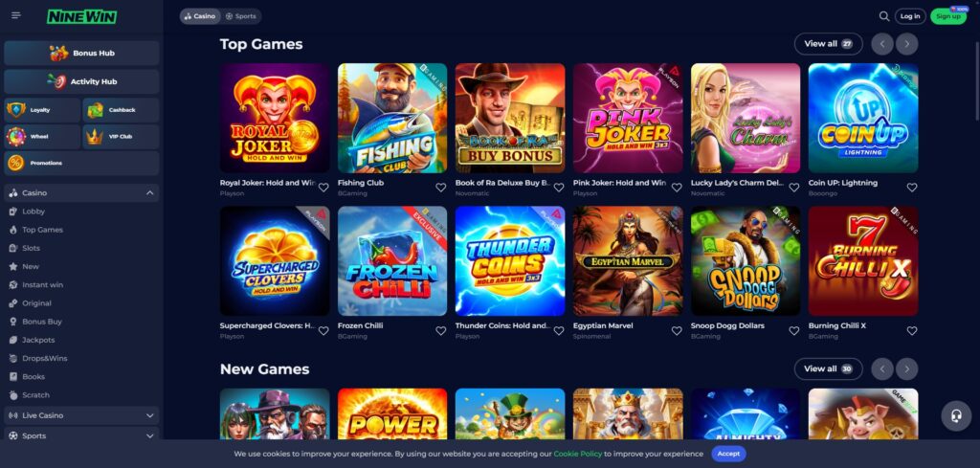Open the Wheel bonus icon
This screenshot has width=980, height=468.
click(x=16, y=136)
